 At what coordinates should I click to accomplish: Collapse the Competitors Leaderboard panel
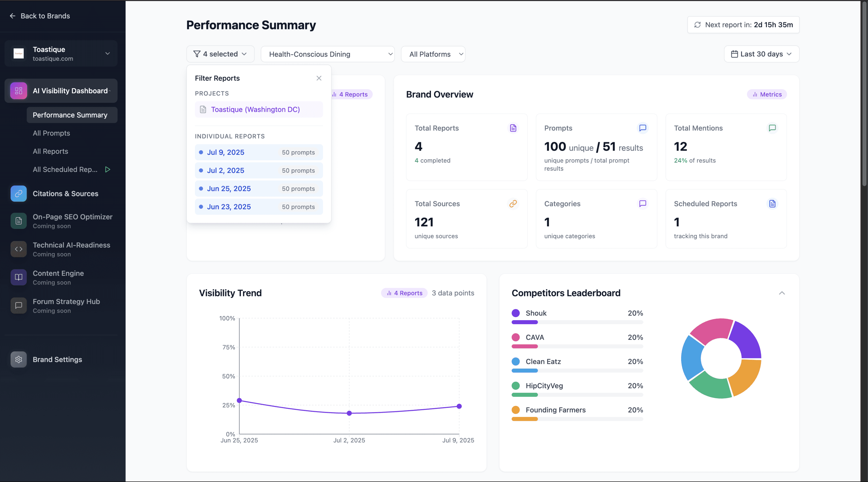point(782,293)
